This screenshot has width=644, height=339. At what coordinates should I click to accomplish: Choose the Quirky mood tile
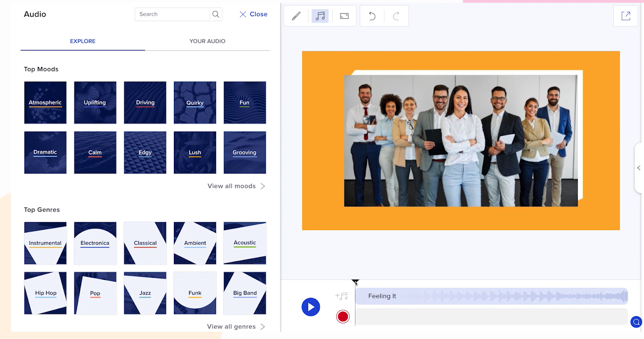pyautogui.click(x=195, y=102)
